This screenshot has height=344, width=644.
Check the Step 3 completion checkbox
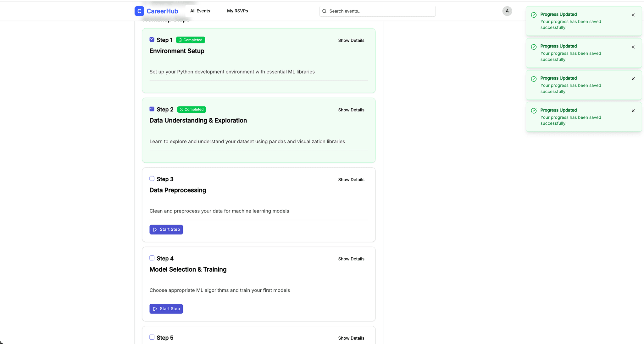tap(152, 178)
